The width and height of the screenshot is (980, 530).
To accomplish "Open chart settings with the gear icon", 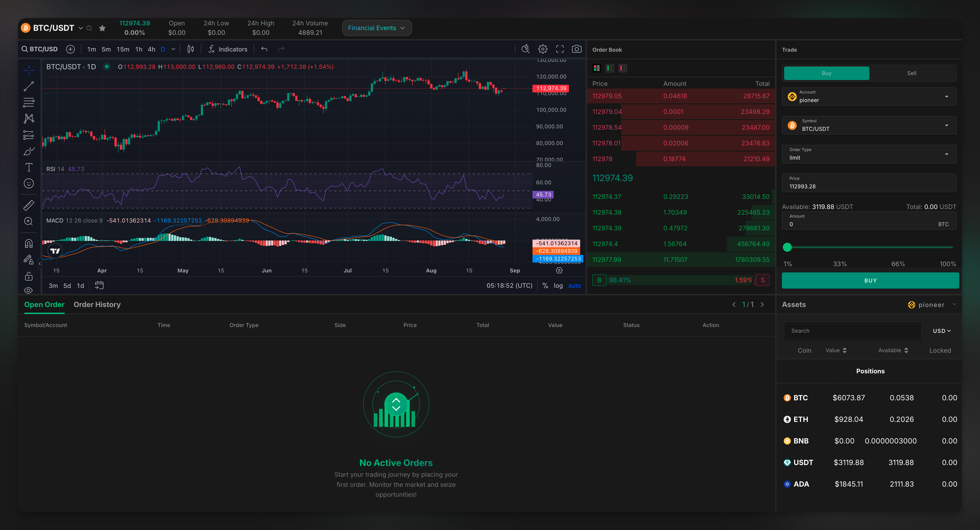I will 542,49.
